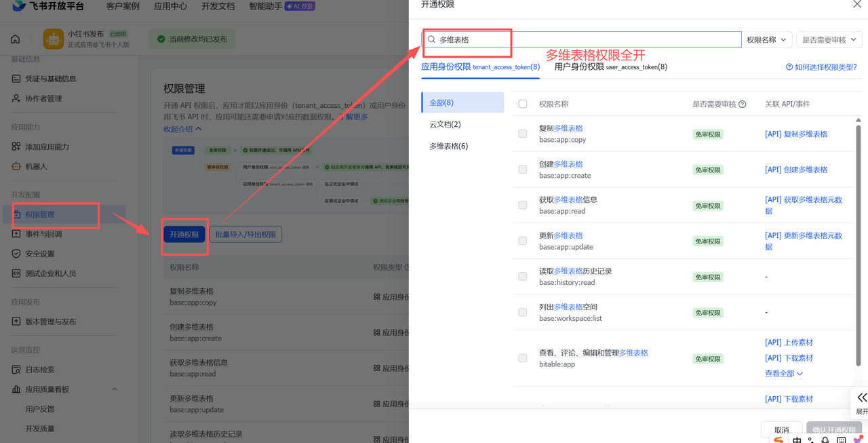Switch to 用户身份权限 user_access_token tab

(611, 66)
